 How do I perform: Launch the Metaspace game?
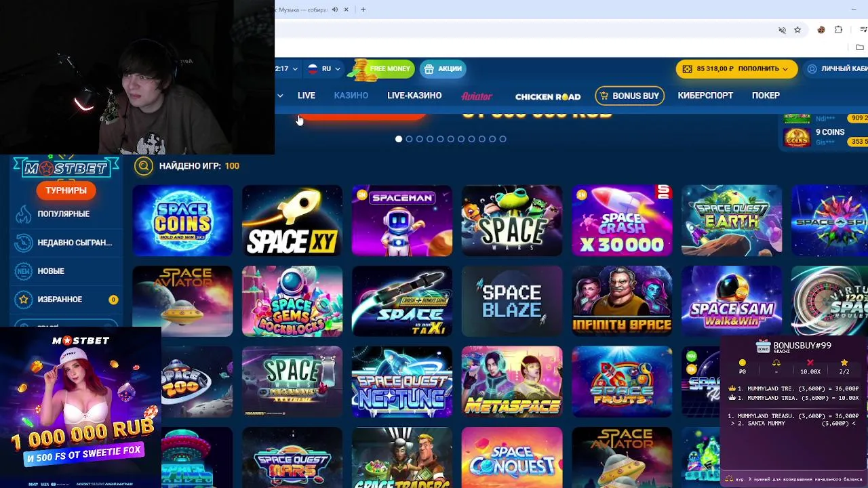512,382
